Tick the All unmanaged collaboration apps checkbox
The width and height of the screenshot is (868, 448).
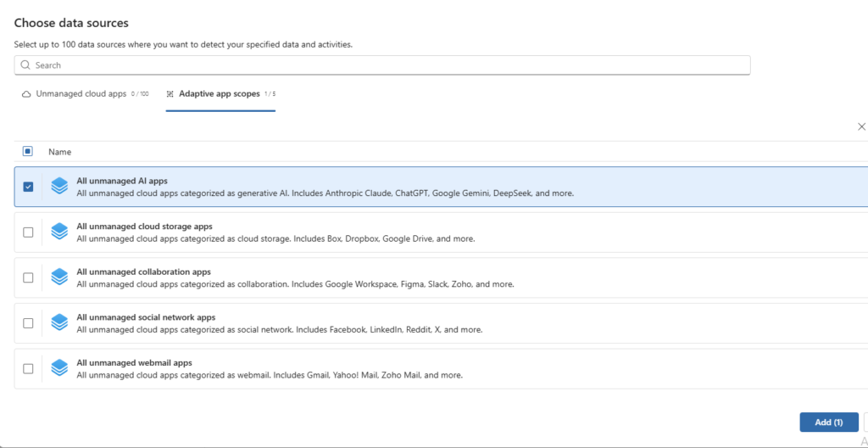[28, 277]
